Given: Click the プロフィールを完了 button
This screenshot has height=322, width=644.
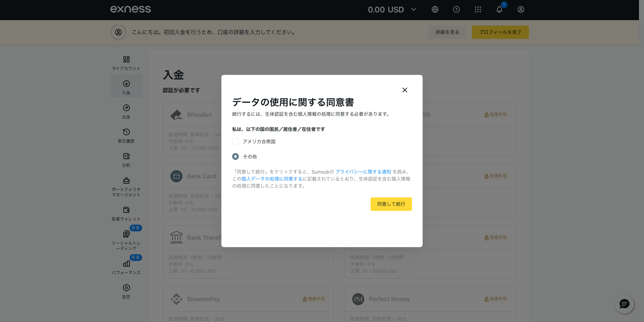Looking at the screenshot, I should point(500,32).
